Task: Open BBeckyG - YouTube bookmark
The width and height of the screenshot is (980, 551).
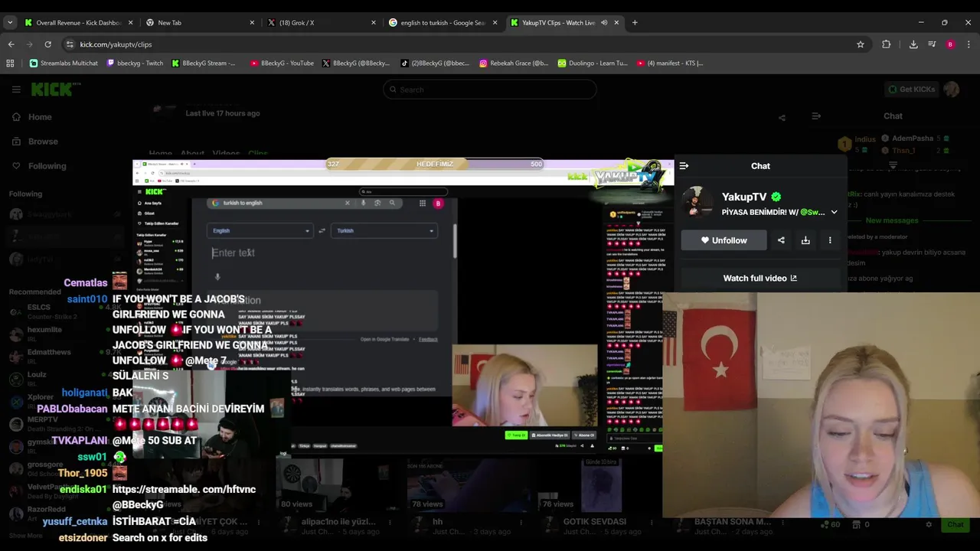Action: click(x=282, y=64)
